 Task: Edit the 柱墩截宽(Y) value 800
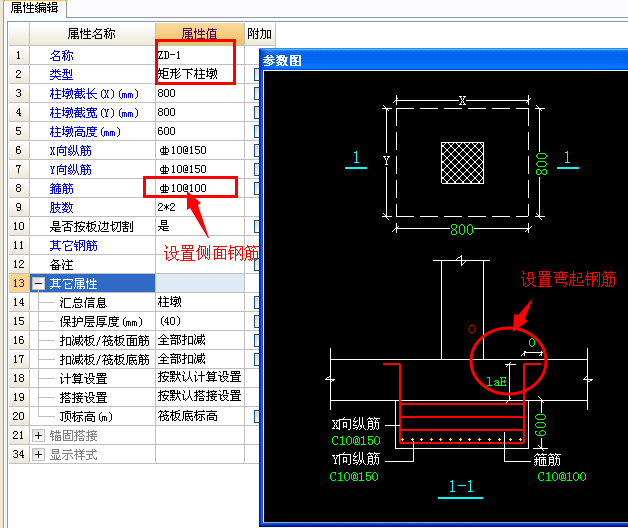point(199,112)
